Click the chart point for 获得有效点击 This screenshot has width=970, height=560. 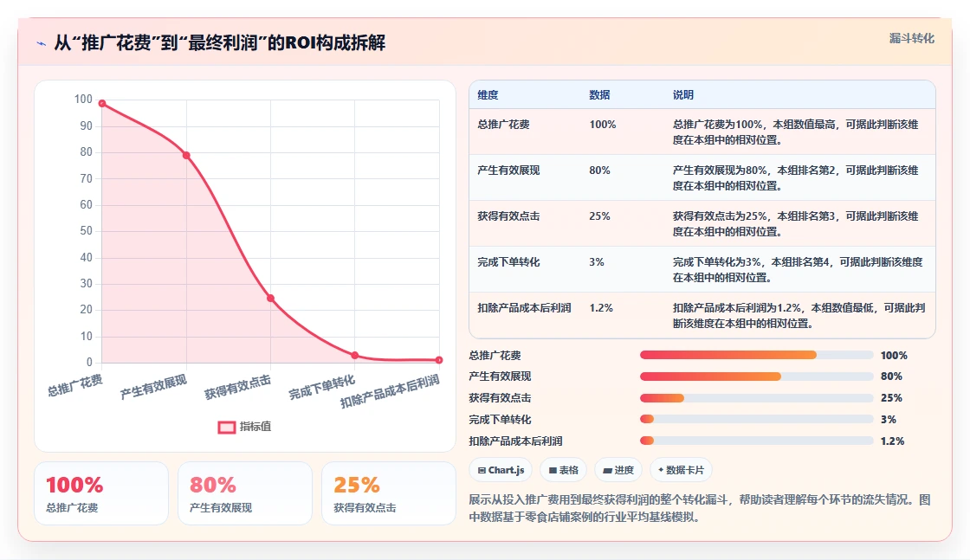(x=270, y=299)
